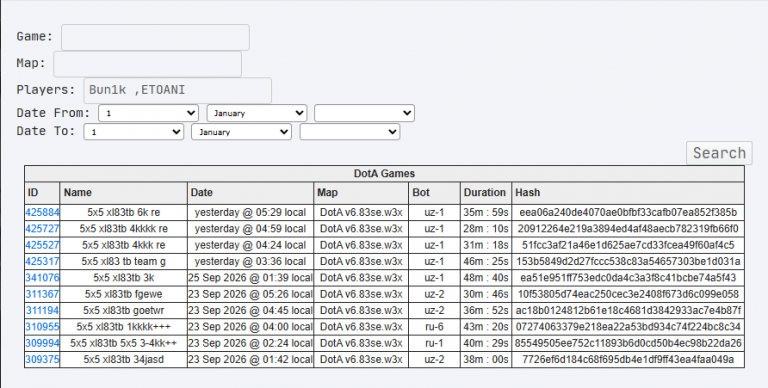
Task: Open game ID 425727
Action: [x=42, y=229]
